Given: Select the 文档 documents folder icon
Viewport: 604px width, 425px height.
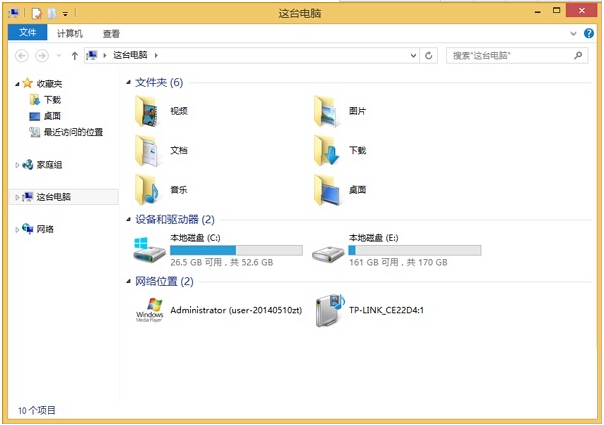Looking at the screenshot, I should (x=146, y=151).
